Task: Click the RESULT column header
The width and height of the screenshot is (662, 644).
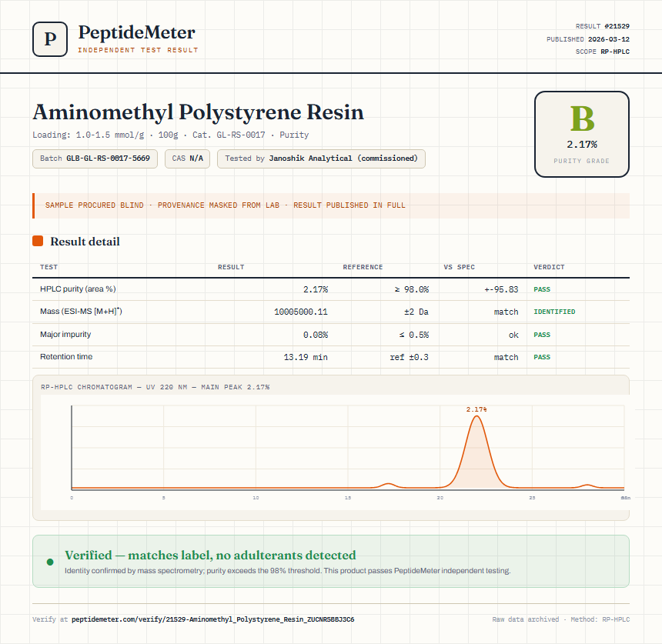Action: click(231, 267)
